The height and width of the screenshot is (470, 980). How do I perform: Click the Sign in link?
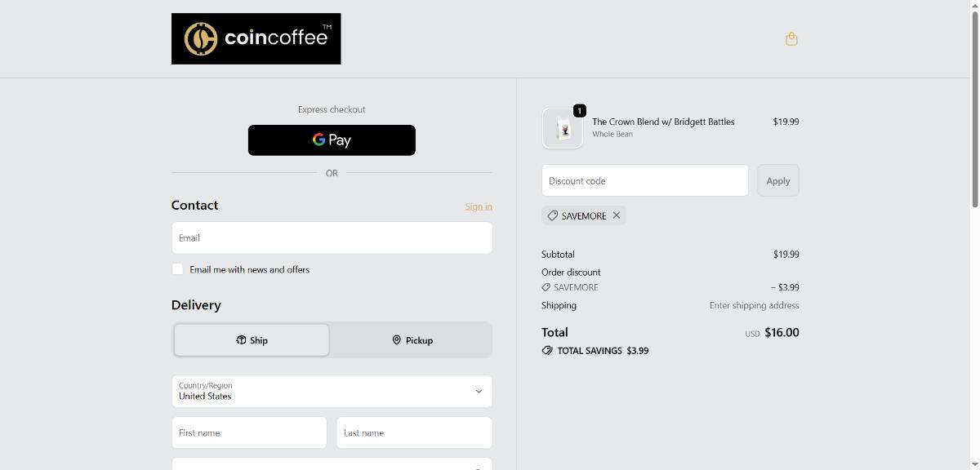[x=479, y=206]
